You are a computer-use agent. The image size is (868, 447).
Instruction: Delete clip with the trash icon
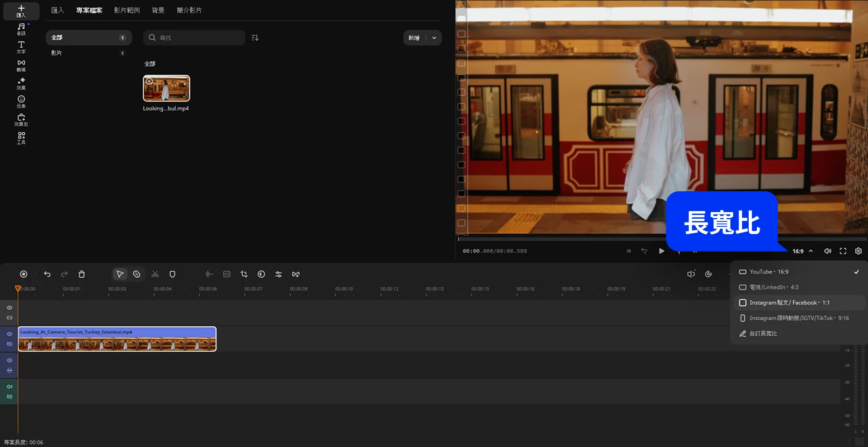(82, 274)
